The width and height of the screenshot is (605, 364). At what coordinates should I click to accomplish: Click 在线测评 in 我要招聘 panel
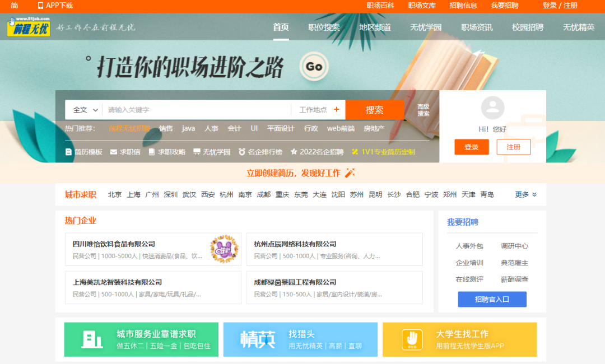click(x=469, y=279)
